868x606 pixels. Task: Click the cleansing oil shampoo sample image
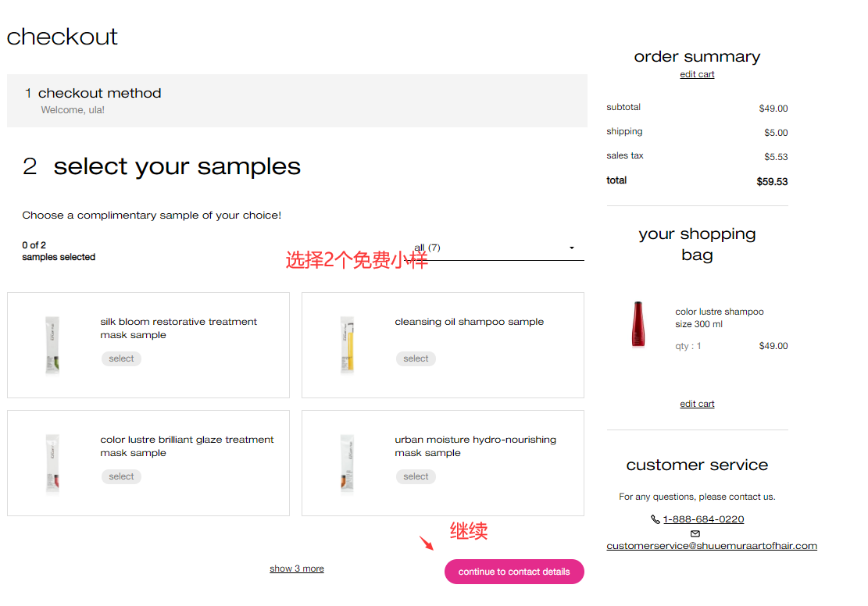coord(347,345)
